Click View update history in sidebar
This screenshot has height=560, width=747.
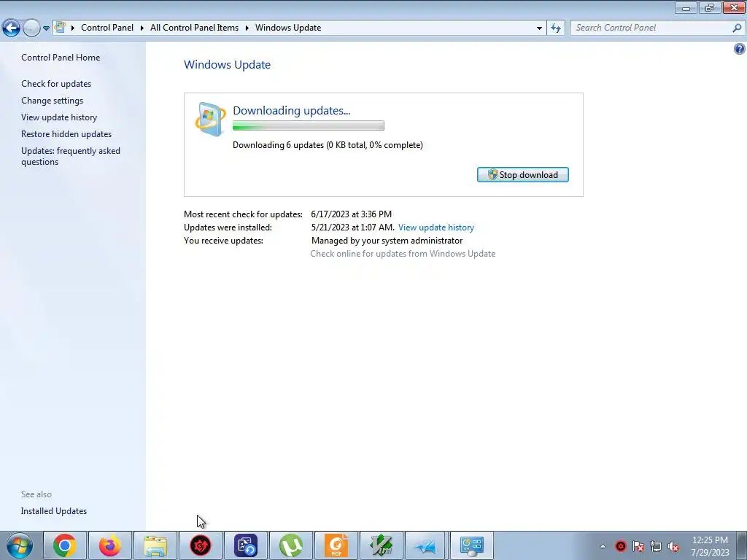pyautogui.click(x=59, y=117)
